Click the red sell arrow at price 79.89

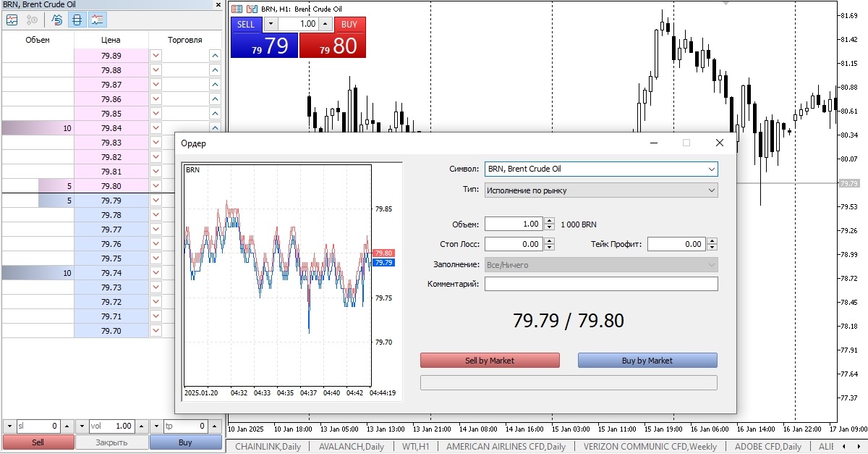[156, 56]
